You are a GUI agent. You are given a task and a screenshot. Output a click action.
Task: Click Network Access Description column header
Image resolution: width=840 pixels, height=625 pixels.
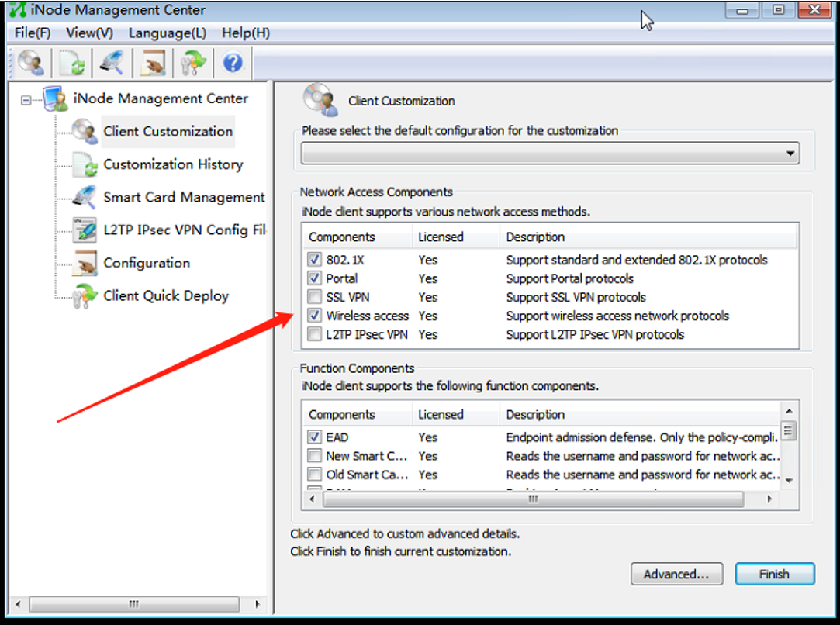[x=648, y=237]
